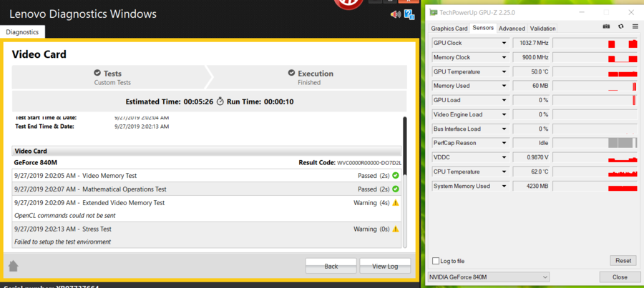This screenshot has height=288, width=644.
Task: Click the View Log button
Action: point(385,266)
